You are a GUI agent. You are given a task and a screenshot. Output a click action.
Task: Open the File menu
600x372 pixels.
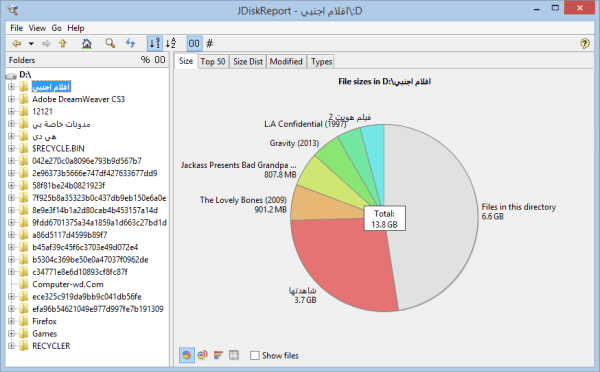[16, 28]
